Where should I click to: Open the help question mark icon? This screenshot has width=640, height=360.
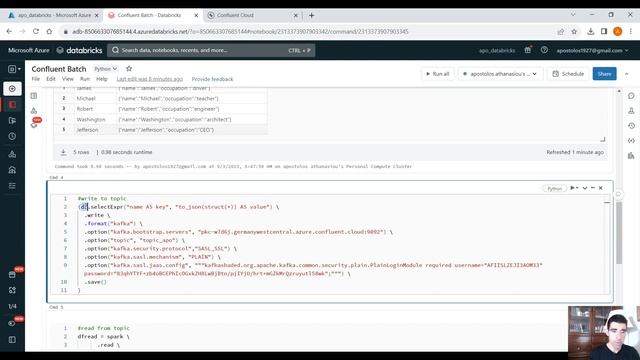(x=544, y=50)
